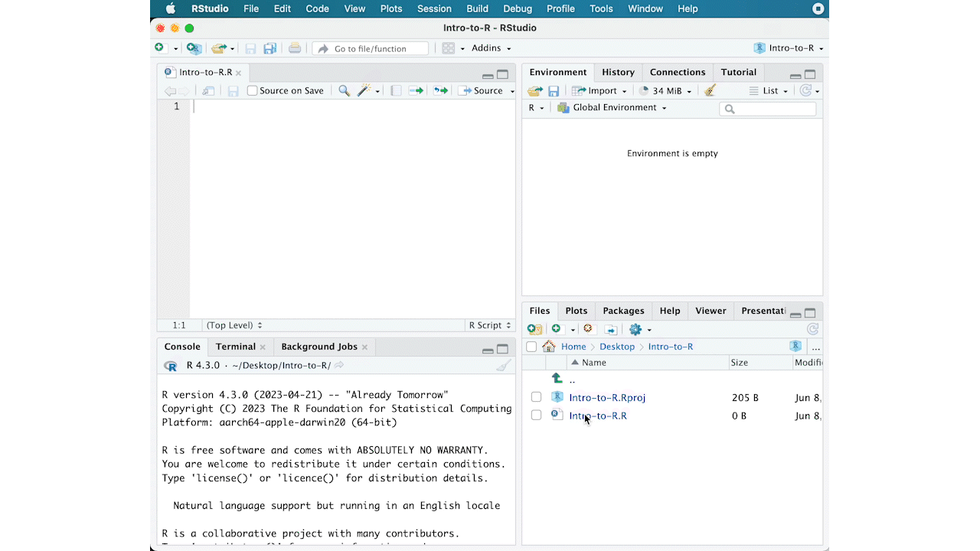Image resolution: width=980 pixels, height=551 pixels.
Task: Clear the console using the broom icon
Action: click(503, 366)
